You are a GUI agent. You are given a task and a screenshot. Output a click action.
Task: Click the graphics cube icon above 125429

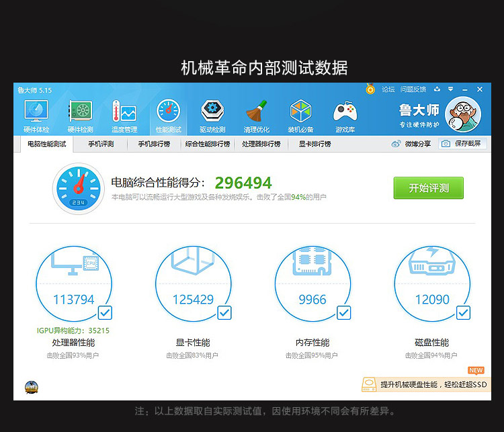193,261
